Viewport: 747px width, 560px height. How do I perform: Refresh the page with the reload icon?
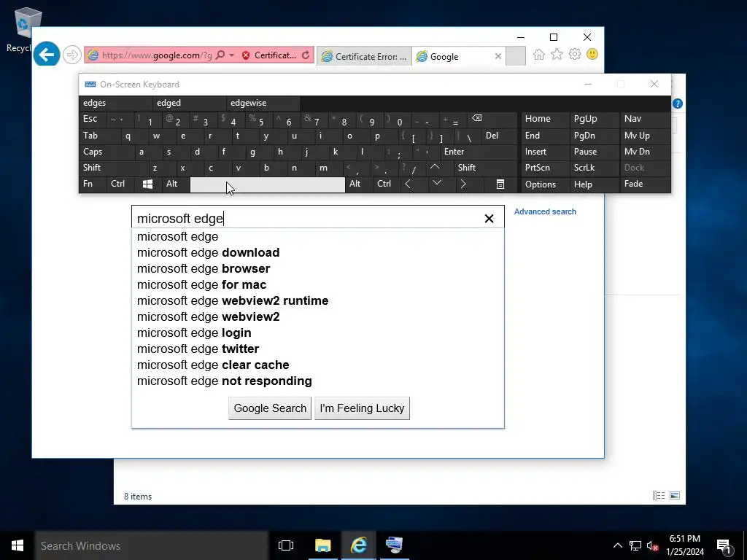pos(306,55)
